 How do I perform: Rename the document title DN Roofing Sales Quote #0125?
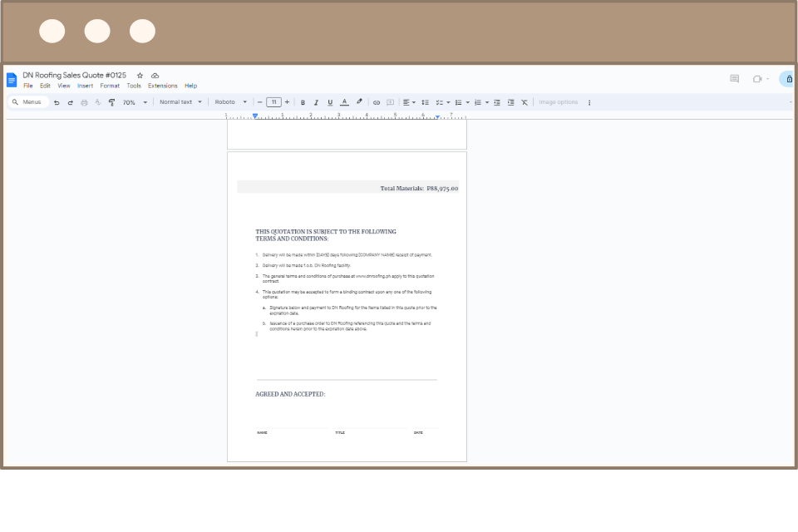point(74,75)
